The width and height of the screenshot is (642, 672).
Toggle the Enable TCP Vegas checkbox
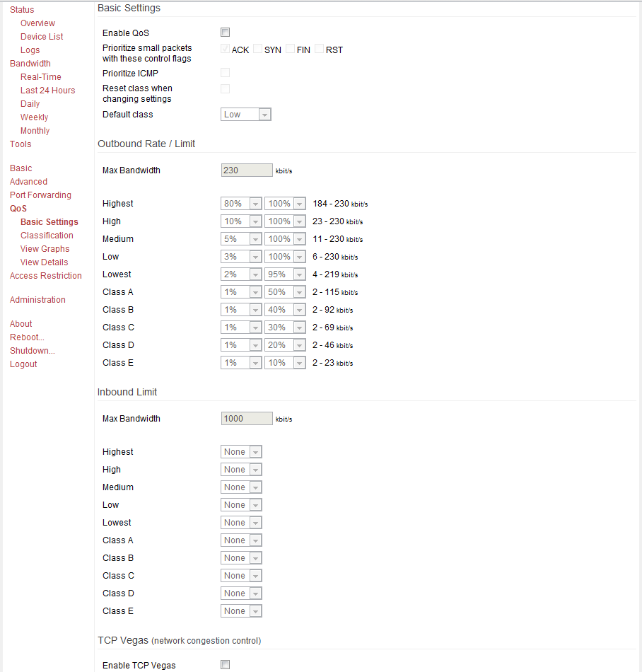[x=226, y=665]
